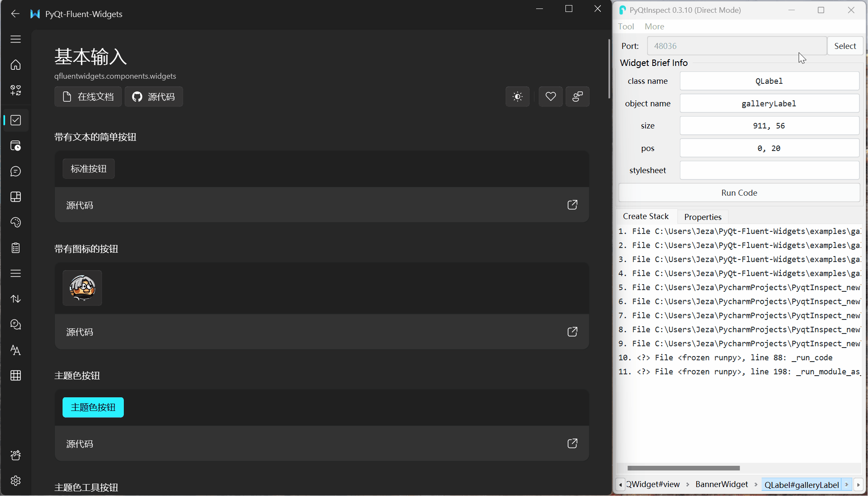Open the text typography sidebar icon
The image size is (868, 496).
[16, 350]
